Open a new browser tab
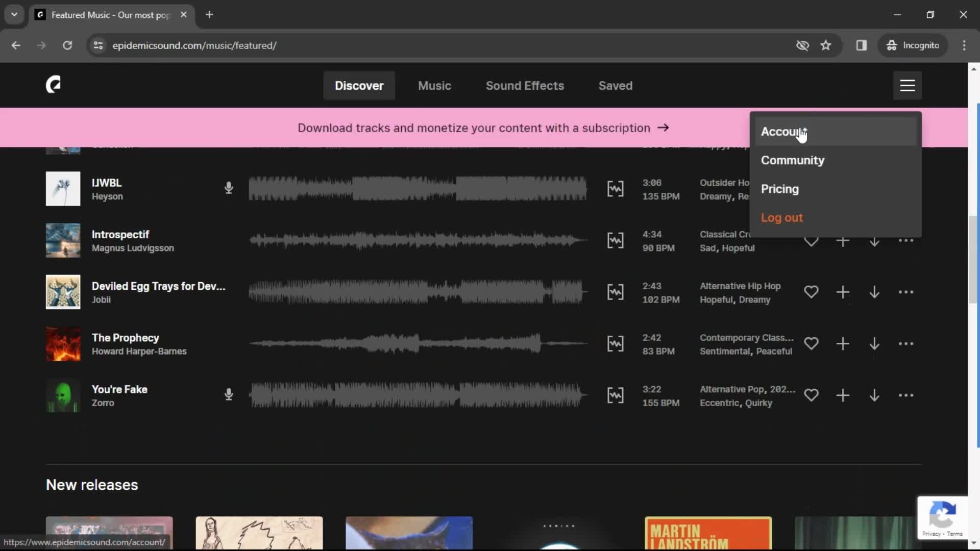 pos(209,15)
